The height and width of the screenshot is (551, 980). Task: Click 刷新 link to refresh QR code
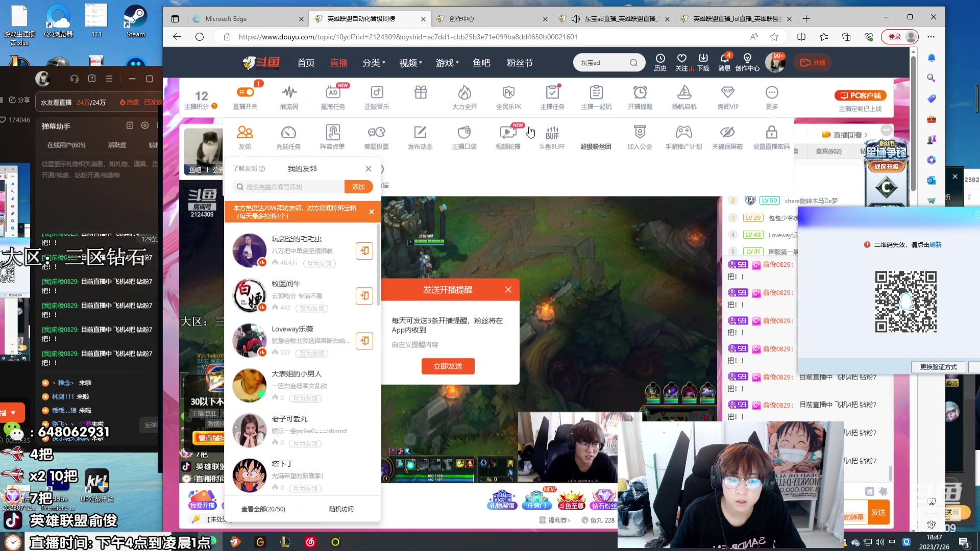tap(936, 245)
